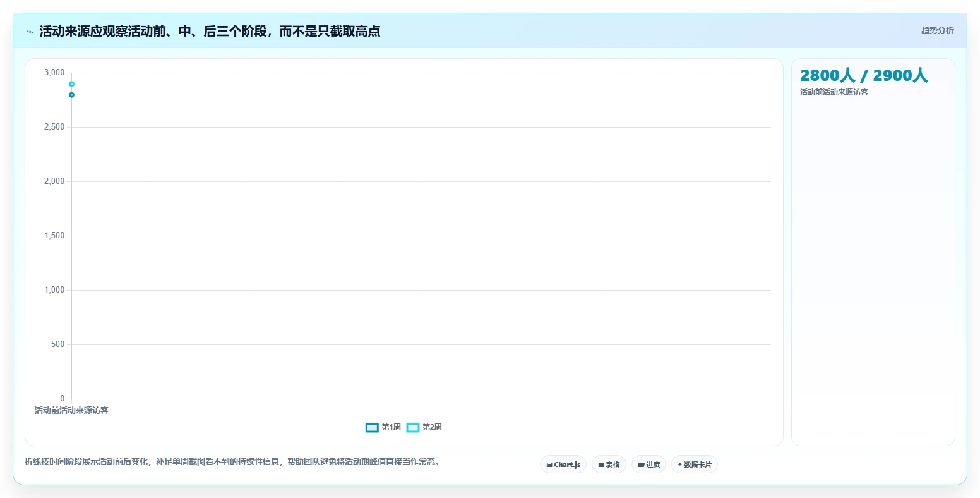Click the description paragraph starting 折线按时间阶段
The image size is (980, 498).
click(x=232, y=461)
